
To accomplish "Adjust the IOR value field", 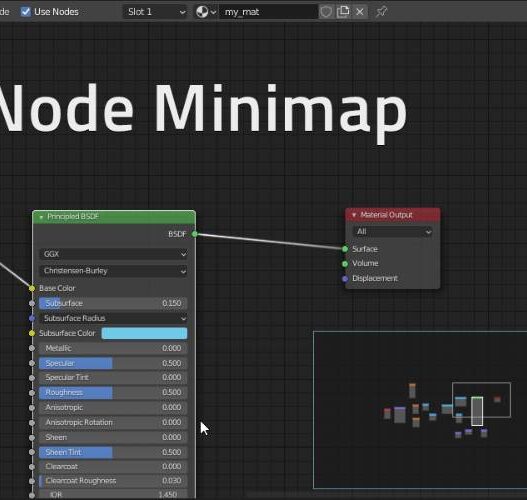I will pos(113,495).
